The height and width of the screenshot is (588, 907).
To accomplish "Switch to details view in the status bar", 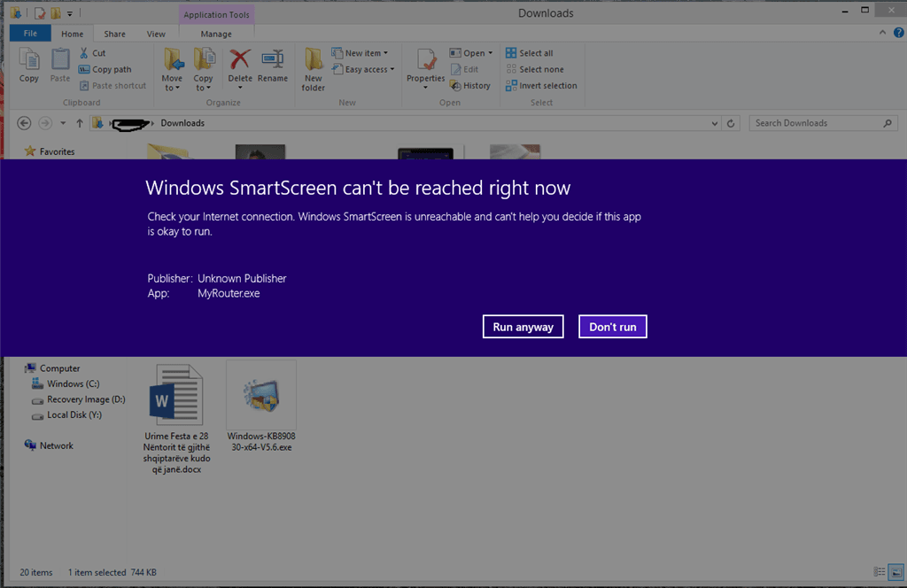I will (880, 572).
